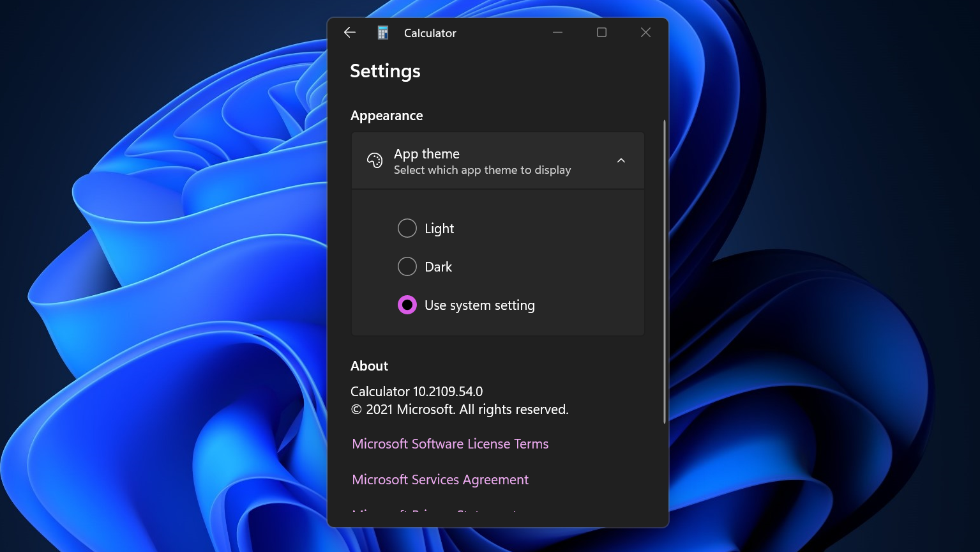The width and height of the screenshot is (980, 552).
Task: Open Microsoft Software License Terms link
Action: [450, 443]
